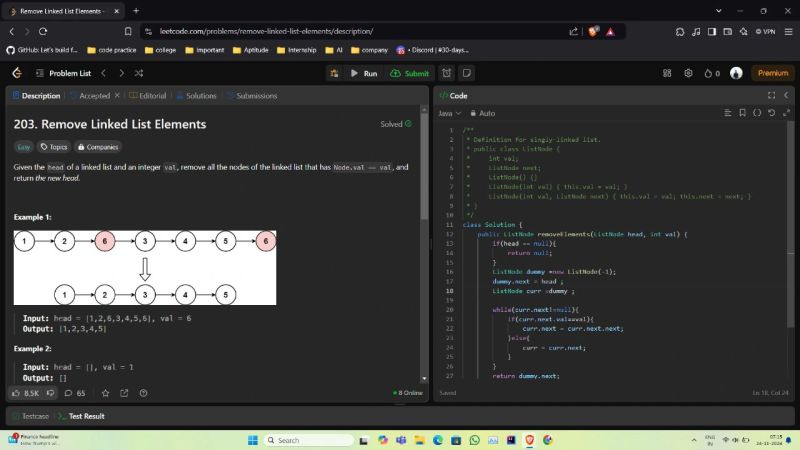Open the notes sticky icon

coord(465,73)
